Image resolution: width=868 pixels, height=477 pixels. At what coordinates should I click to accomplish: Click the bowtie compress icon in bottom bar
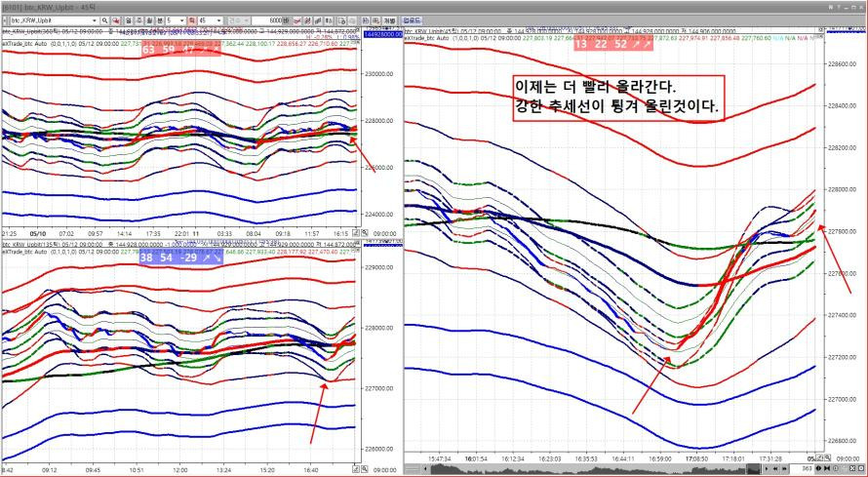[x=827, y=468]
